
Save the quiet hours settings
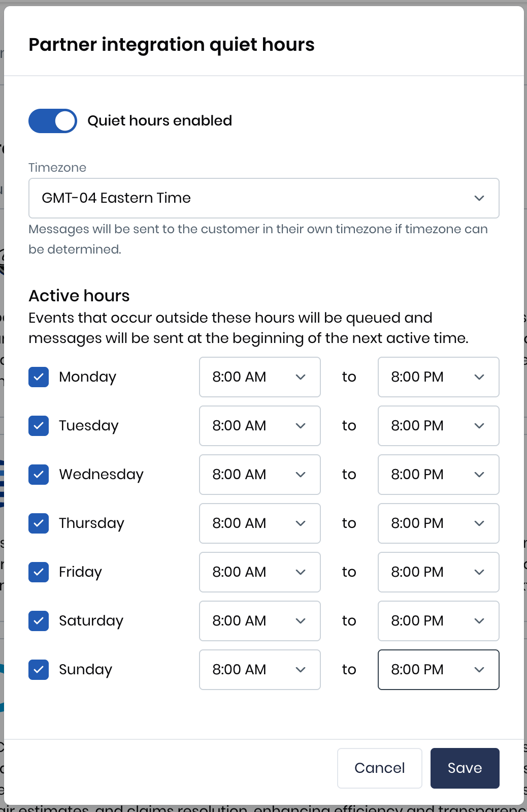[x=465, y=768]
